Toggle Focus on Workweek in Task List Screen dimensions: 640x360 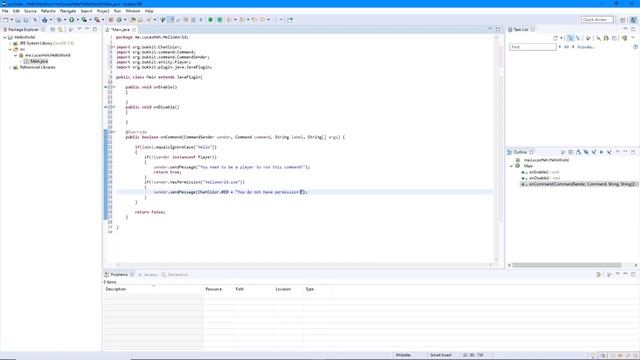tap(588, 38)
